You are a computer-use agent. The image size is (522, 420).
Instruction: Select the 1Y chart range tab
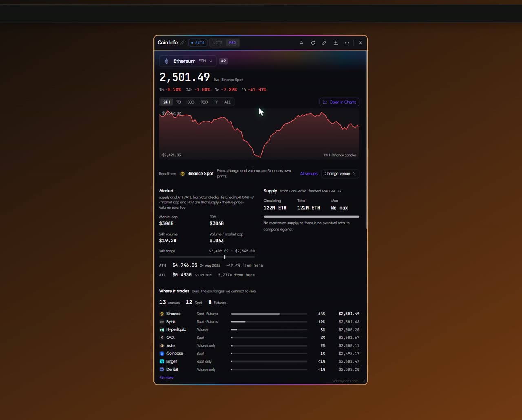216,102
